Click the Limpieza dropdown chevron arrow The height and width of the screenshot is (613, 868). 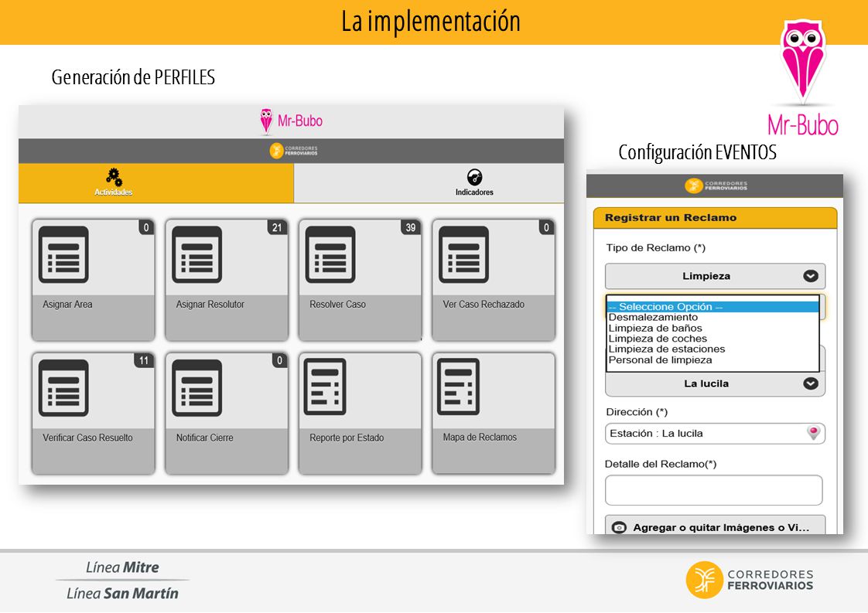tap(811, 276)
